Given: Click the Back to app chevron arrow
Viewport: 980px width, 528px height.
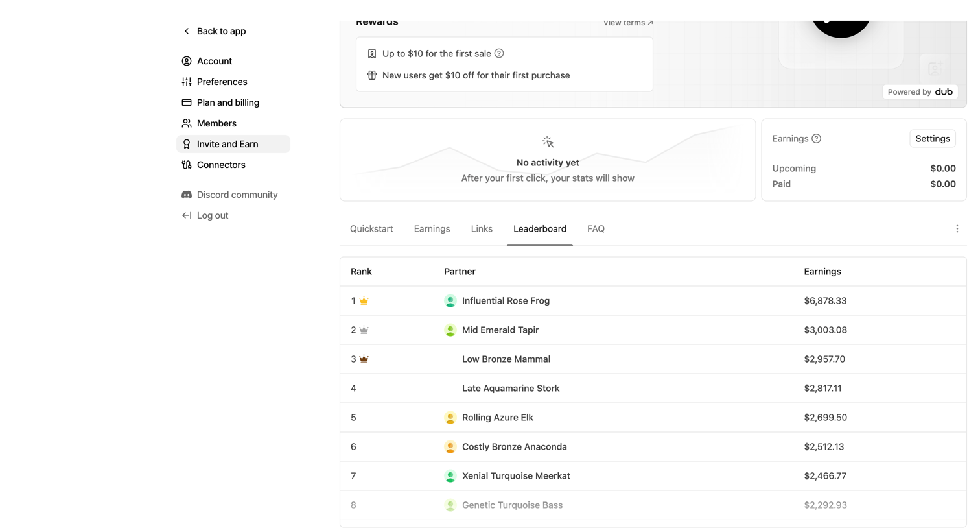Looking at the screenshot, I should pyautogui.click(x=187, y=31).
